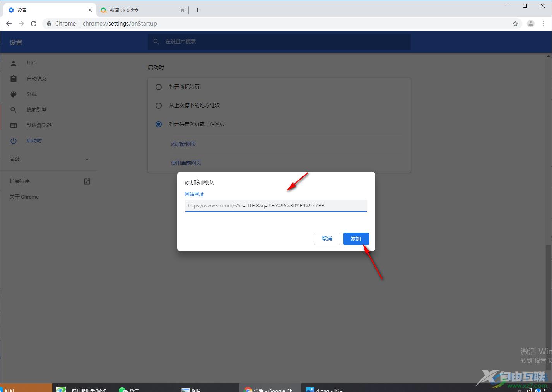Select the 从上次停下的地方继续 radio option

point(159,106)
